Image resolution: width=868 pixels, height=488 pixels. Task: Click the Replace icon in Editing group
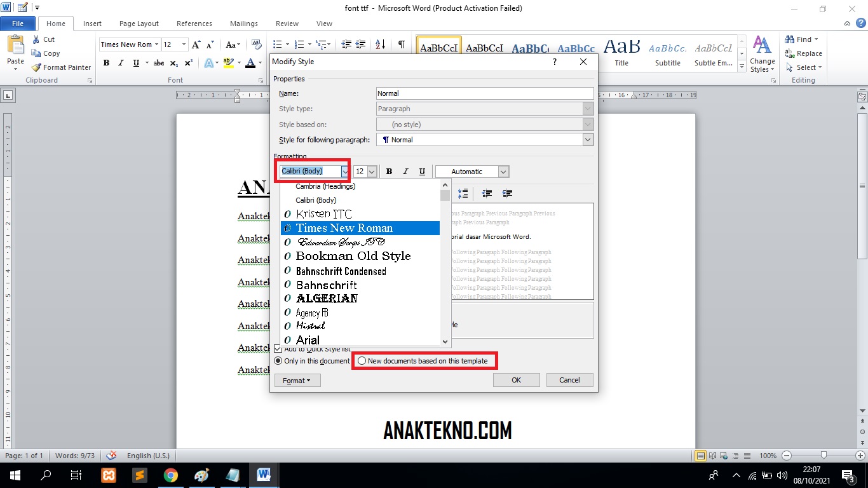point(790,53)
